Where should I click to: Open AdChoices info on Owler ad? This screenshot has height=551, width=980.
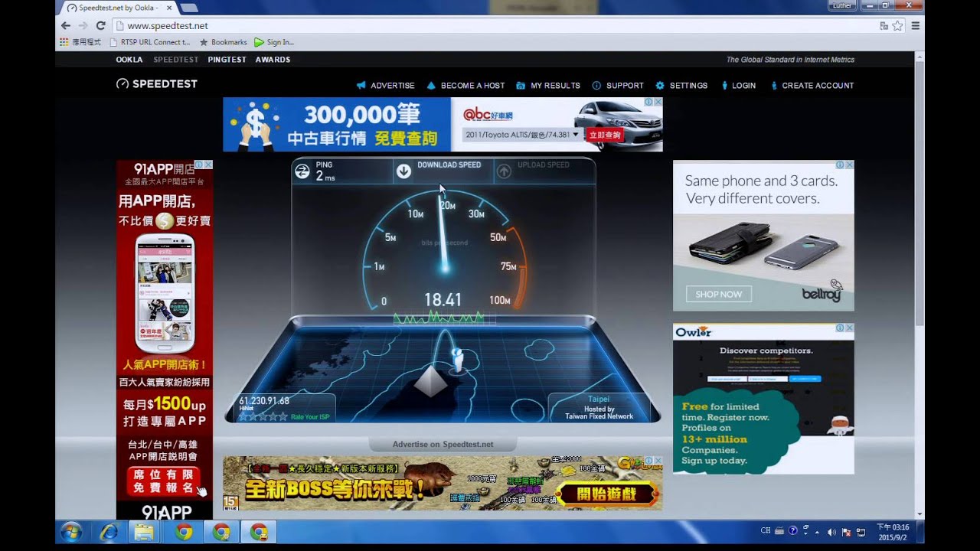840,328
